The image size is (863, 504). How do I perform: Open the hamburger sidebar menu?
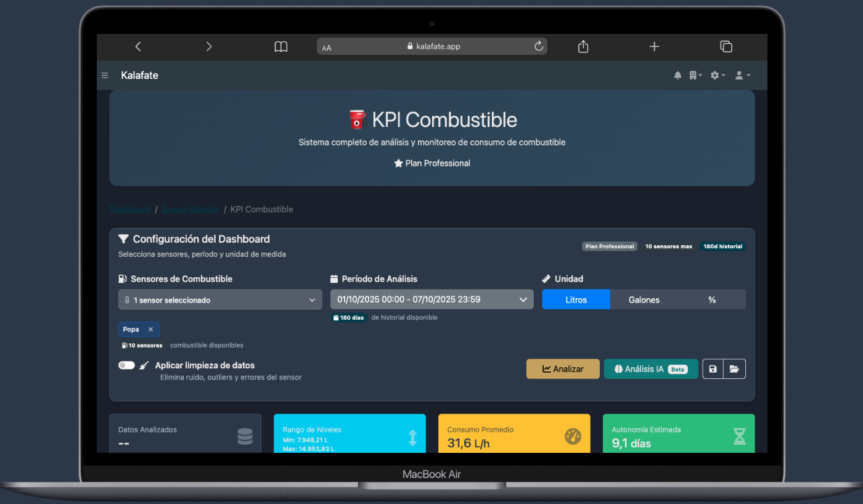tap(105, 76)
